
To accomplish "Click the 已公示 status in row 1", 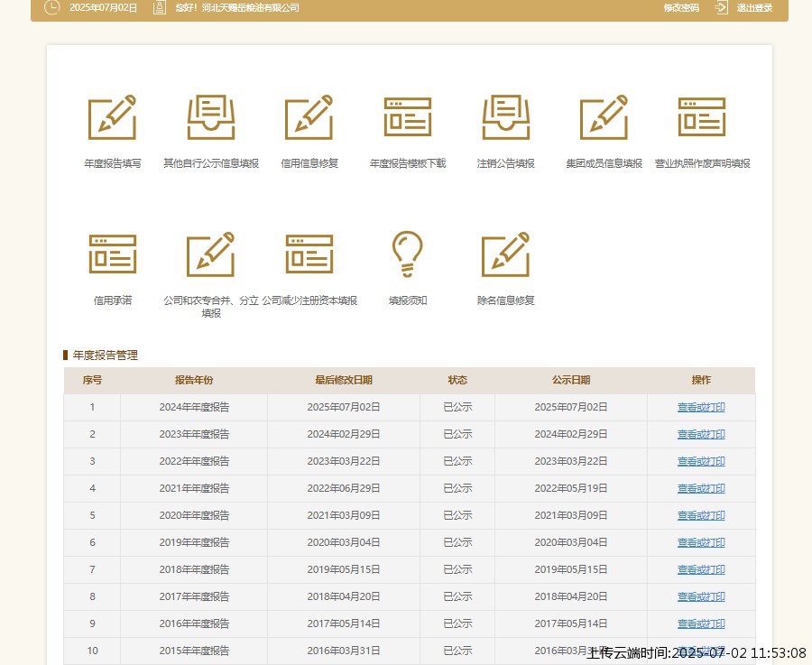I will point(457,407).
